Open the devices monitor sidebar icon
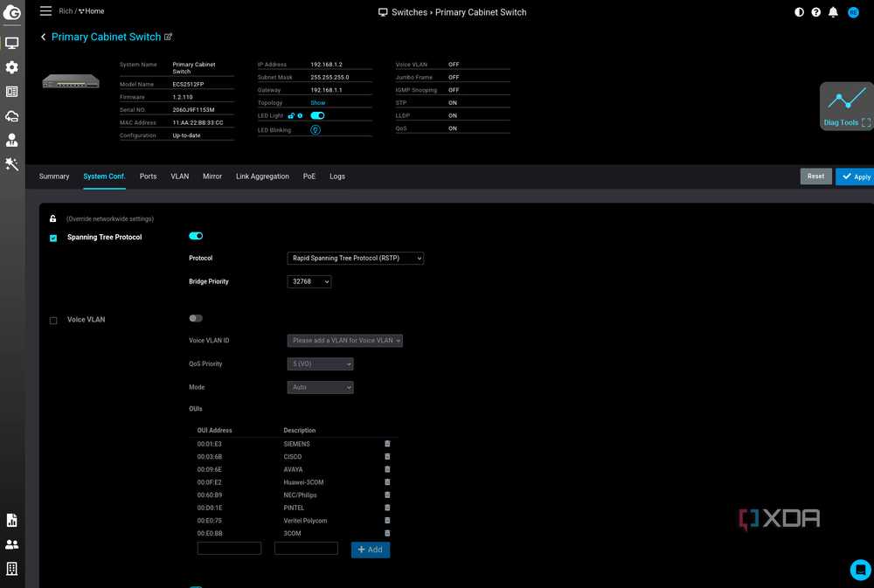 11,43
